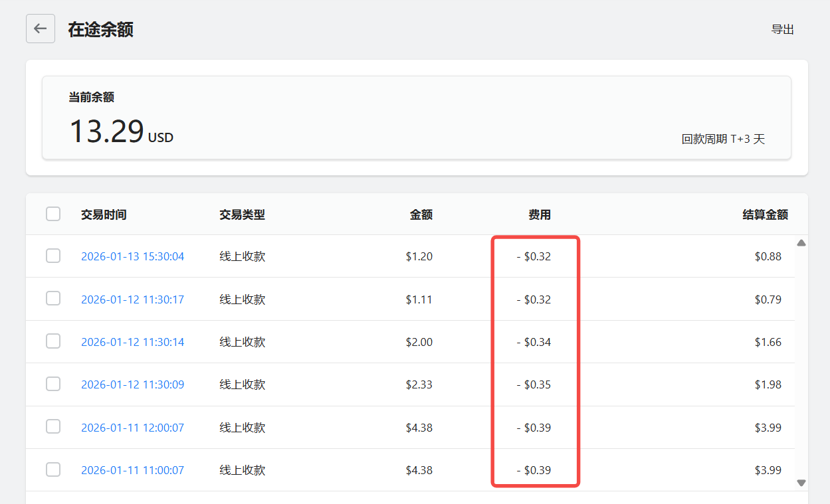Tick the checkbox for 2026-01-12 11:30:14 row
The height and width of the screenshot is (504, 830).
click(53, 341)
